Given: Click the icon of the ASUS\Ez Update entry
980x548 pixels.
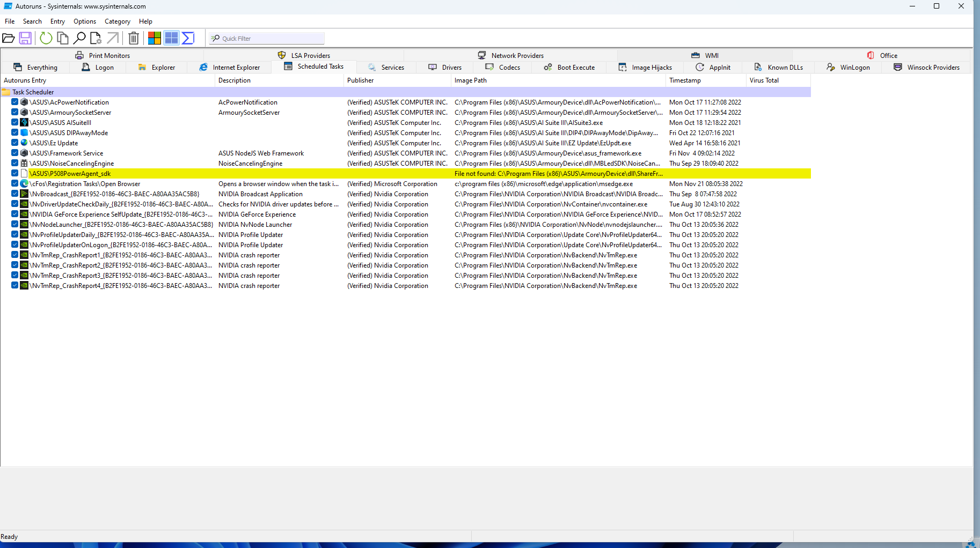Looking at the screenshot, I should point(24,143).
